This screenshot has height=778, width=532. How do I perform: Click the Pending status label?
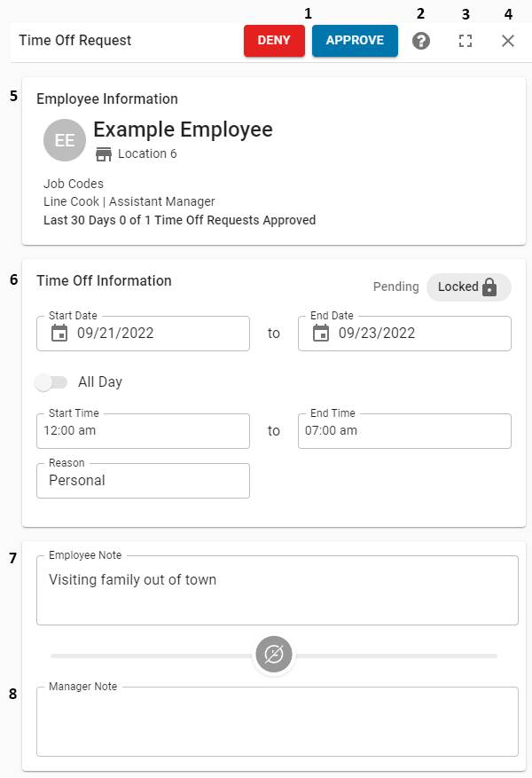(395, 287)
